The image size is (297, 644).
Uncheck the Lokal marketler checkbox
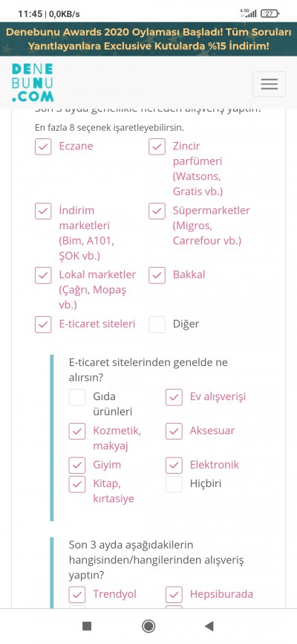(x=43, y=275)
